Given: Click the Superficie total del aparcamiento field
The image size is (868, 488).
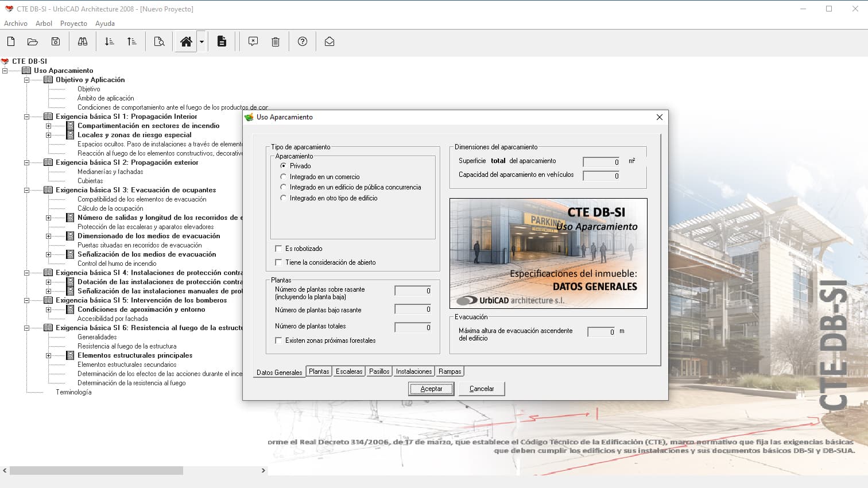Looking at the screenshot, I should tap(602, 162).
